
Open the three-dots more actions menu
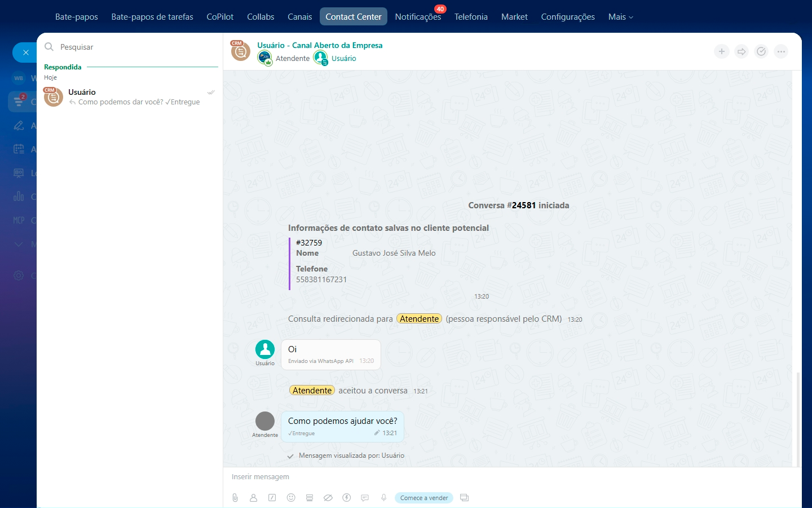pyautogui.click(x=781, y=51)
